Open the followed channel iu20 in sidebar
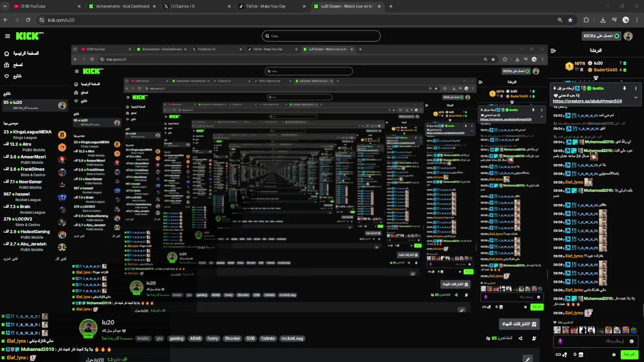Viewport: 644px width, 362px height. [34, 105]
